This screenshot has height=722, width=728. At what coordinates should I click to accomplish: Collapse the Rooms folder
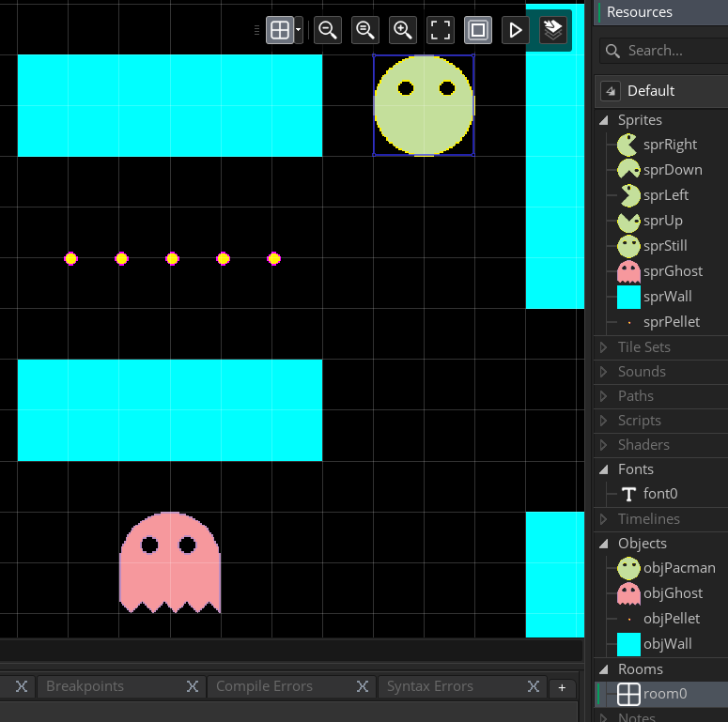point(604,669)
